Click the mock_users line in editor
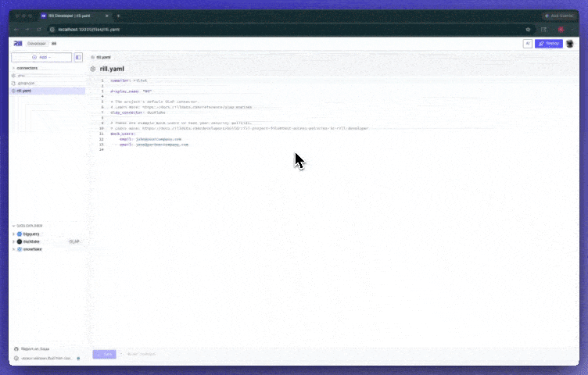Screen dimensions: 588x375 coord(123,134)
